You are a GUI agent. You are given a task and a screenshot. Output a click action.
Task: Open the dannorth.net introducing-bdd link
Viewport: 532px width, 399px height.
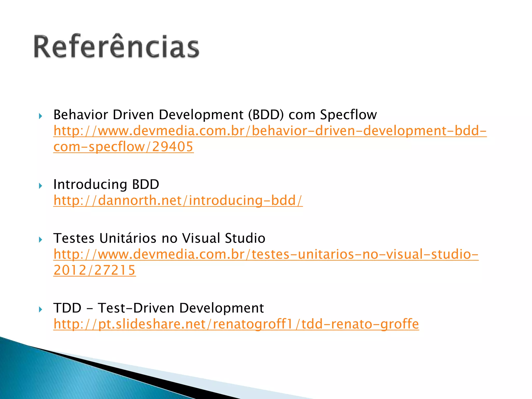178,201
